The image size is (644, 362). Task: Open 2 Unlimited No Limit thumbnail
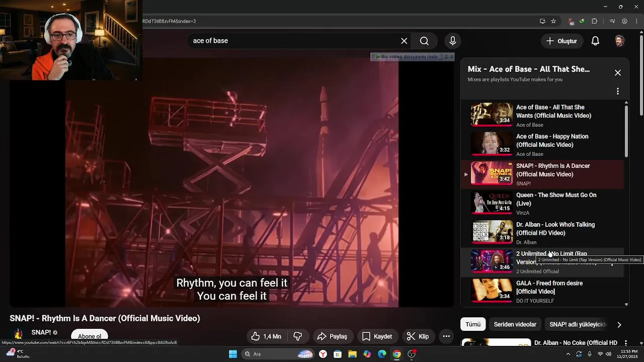click(x=492, y=261)
